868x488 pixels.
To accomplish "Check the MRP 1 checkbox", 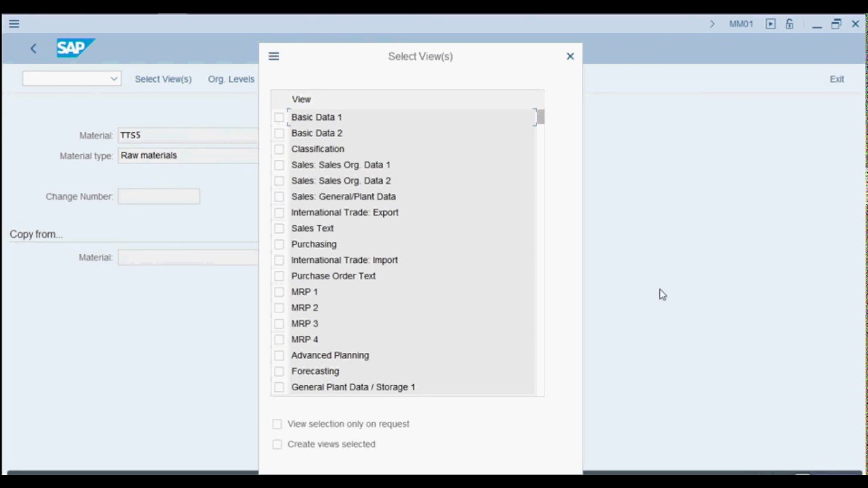I will click(279, 292).
